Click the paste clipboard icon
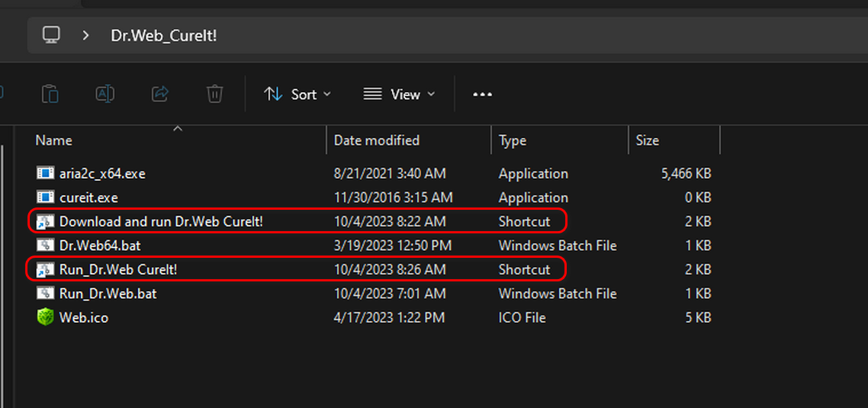This screenshot has height=408, width=868. [50, 94]
